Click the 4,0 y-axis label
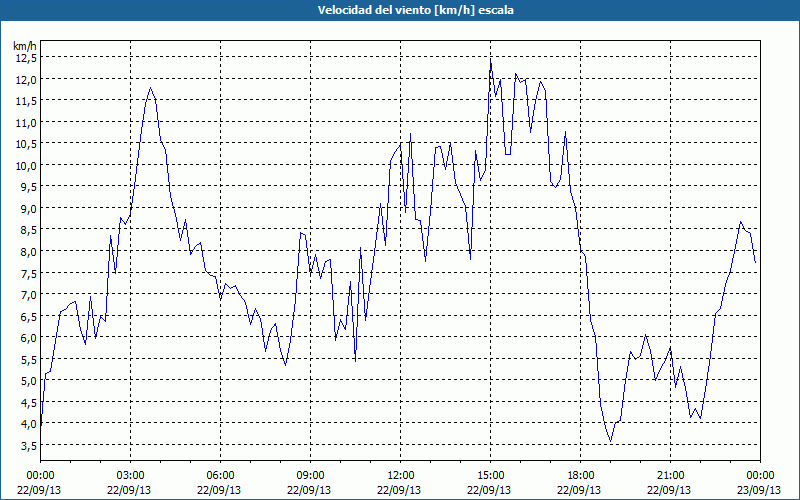 coord(29,424)
